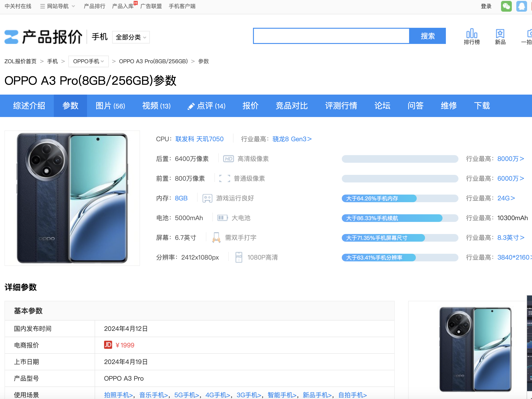Click the 搜索 search button
This screenshot has width=532, height=399.
point(428,36)
